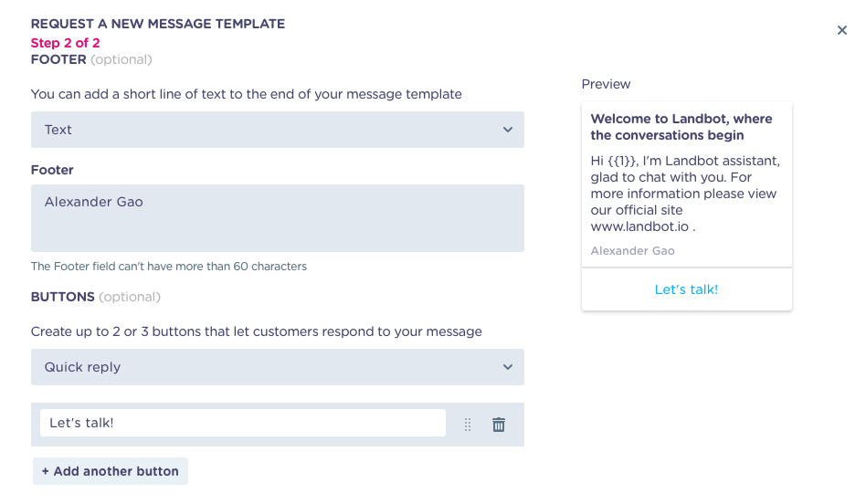The width and height of the screenshot is (866, 504).
Task: Click the chevron arrow on the Text dropdown
Action: click(x=508, y=130)
